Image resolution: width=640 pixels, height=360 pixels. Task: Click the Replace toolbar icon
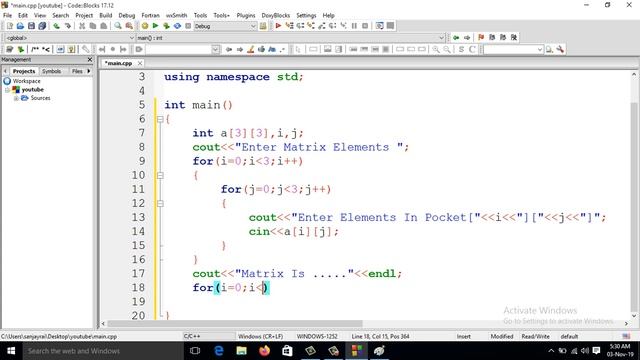tap(129, 26)
